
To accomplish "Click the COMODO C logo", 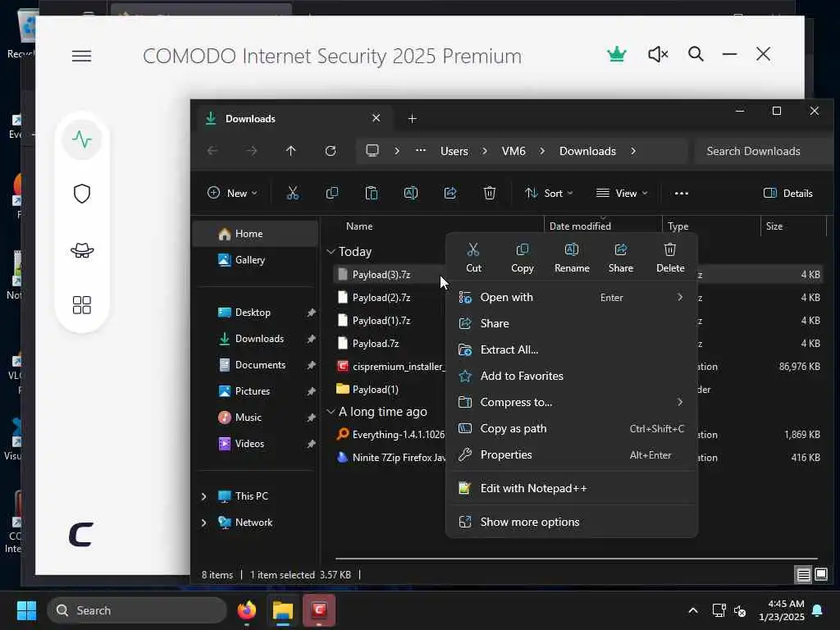I will point(81,535).
